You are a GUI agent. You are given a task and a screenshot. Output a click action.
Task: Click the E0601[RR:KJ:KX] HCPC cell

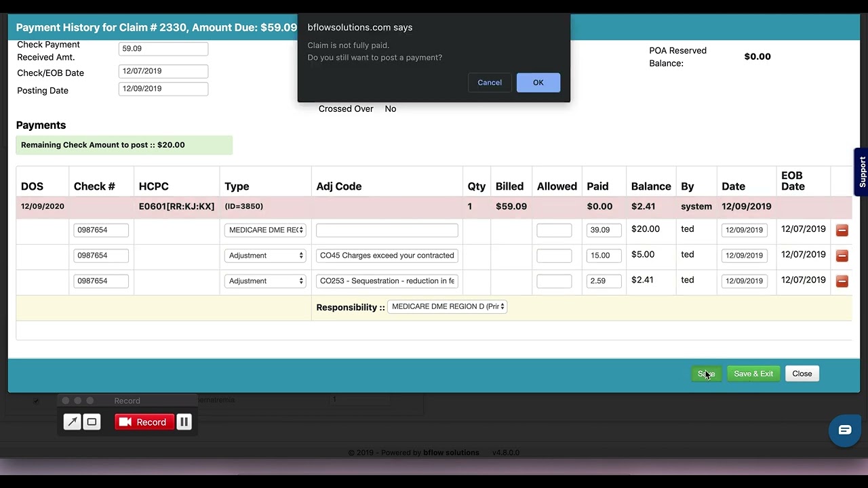(x=176, y=206)
